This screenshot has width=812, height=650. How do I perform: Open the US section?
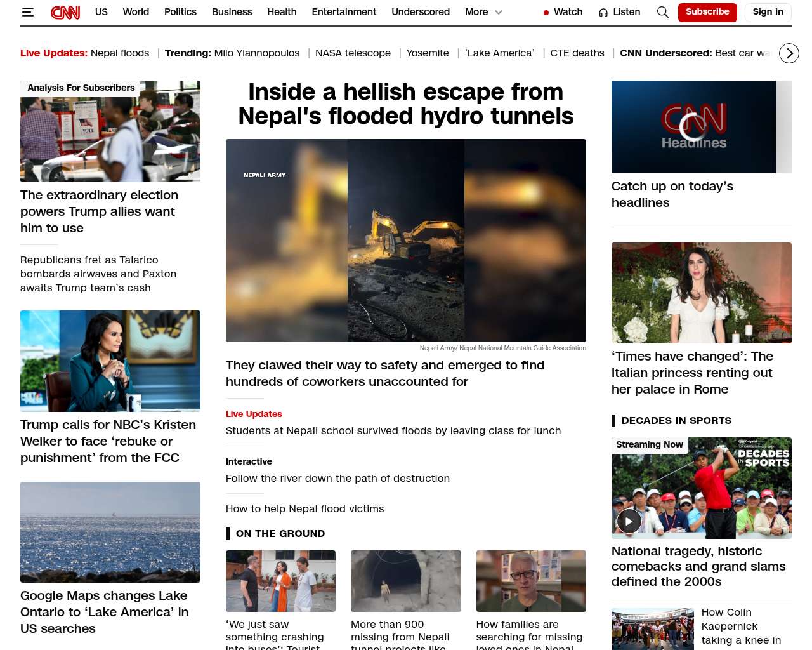(x=101, y=12)
